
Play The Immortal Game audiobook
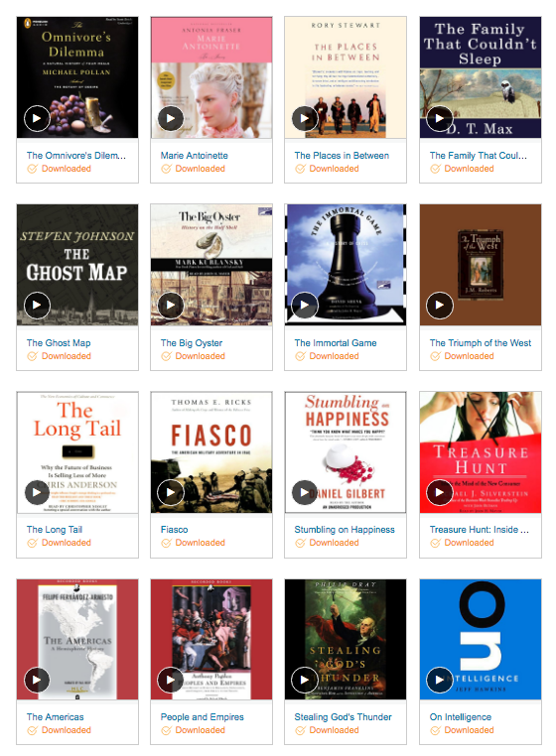point(305,306)
